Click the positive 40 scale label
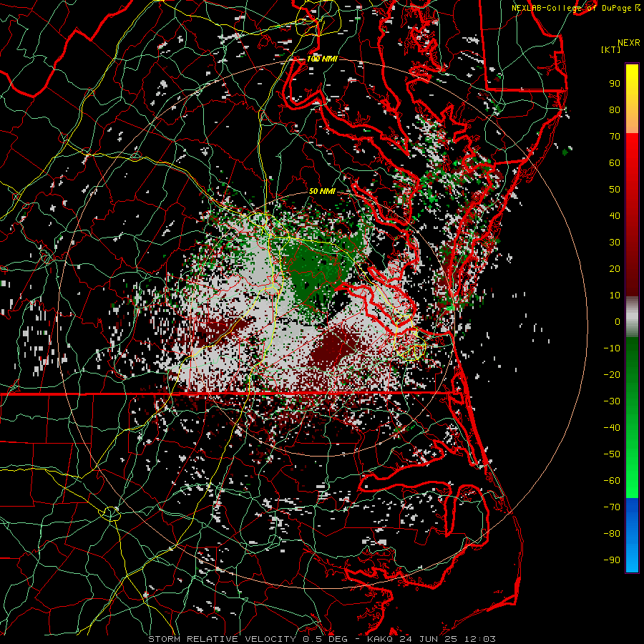The width and height of the screenshot is (644, 644). click(x=615, y=215)
